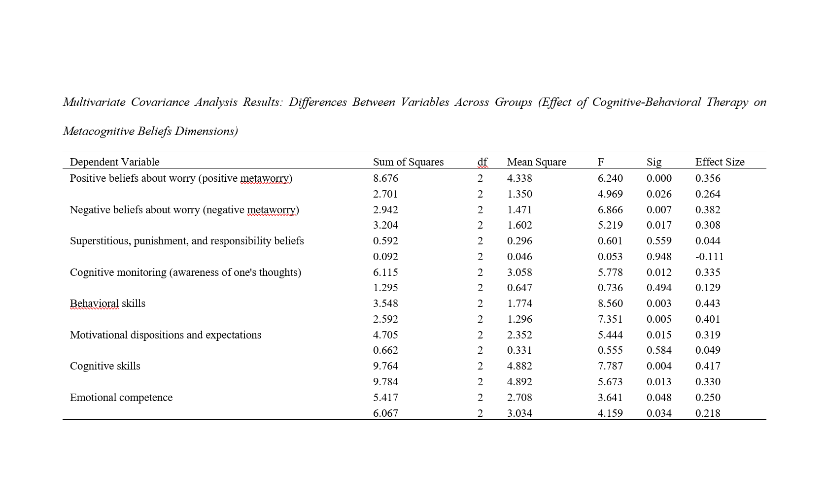This screenshot has height=504, width=828.
Task: Click the F value 8.560
Action: point(610,303)
